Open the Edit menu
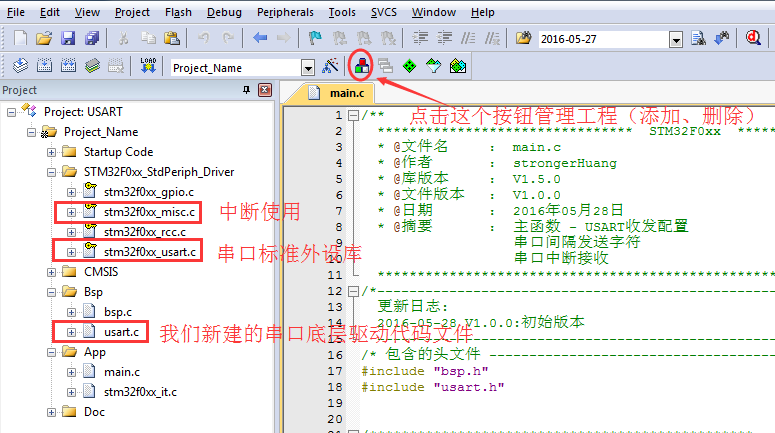This screenshot has height=433, width=775. pos(49,12)
